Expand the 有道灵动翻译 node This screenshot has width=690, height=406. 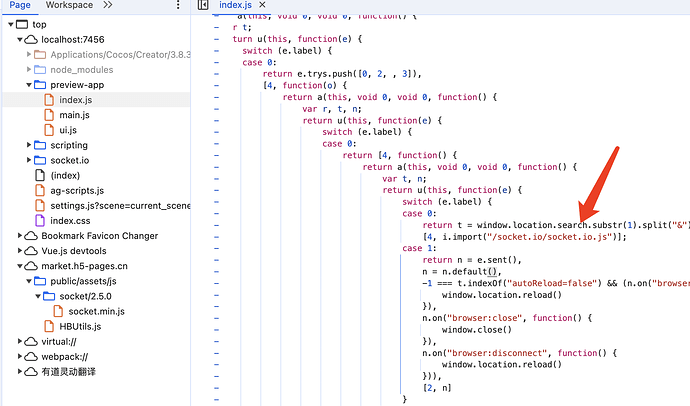coord(20,372)
